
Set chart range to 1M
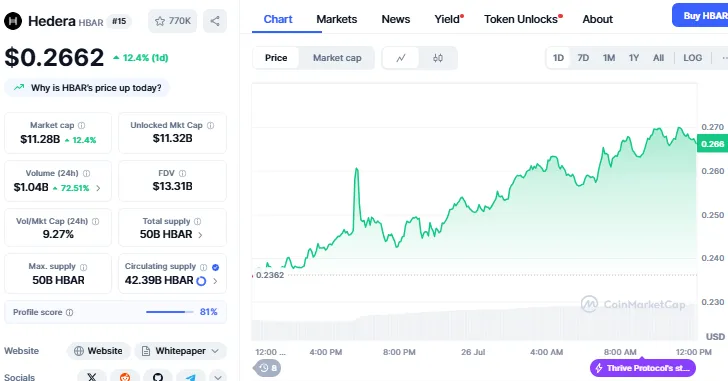tap(609, 58)
